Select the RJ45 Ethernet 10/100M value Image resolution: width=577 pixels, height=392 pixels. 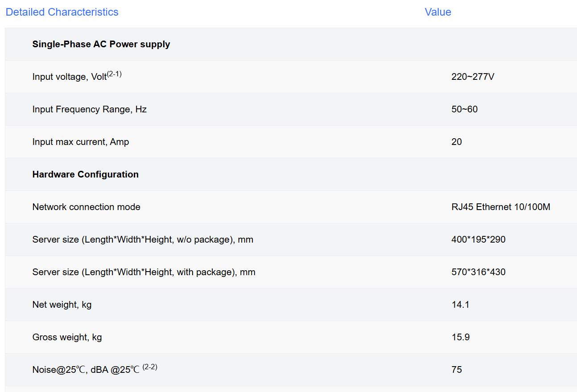[x=500, y=207]
